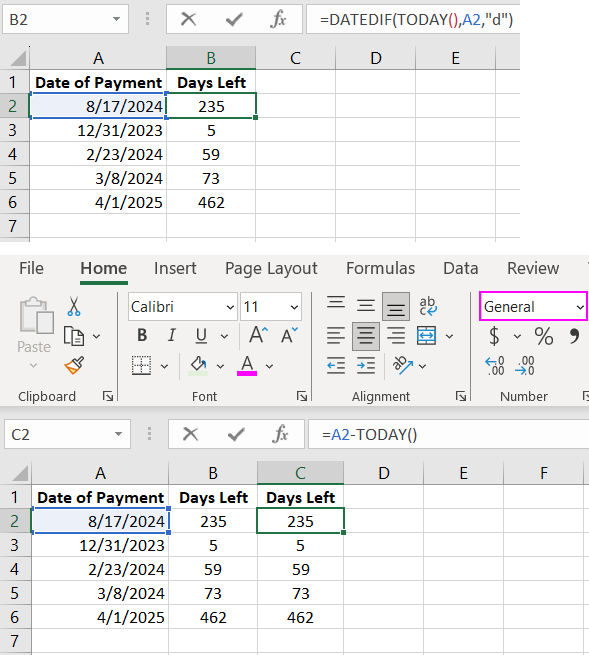Click Insert Function fx in upper formula bar
This screenshot has width=589, height=655.
point(278,20)
